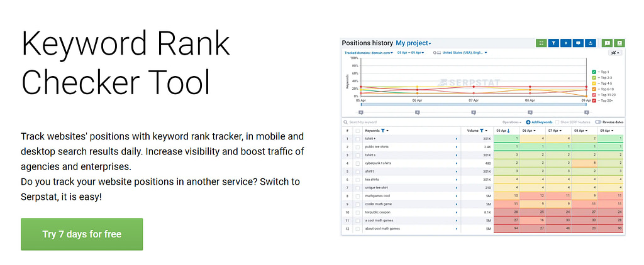
Task: Click the 2.4K volume value
Action: coord(487,147)
